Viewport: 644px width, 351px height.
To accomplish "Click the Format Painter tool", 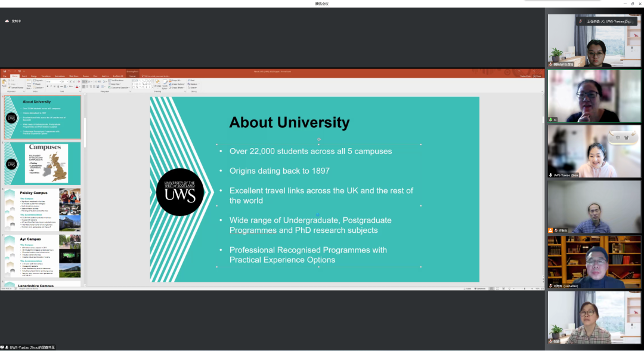I will [16, 87].
